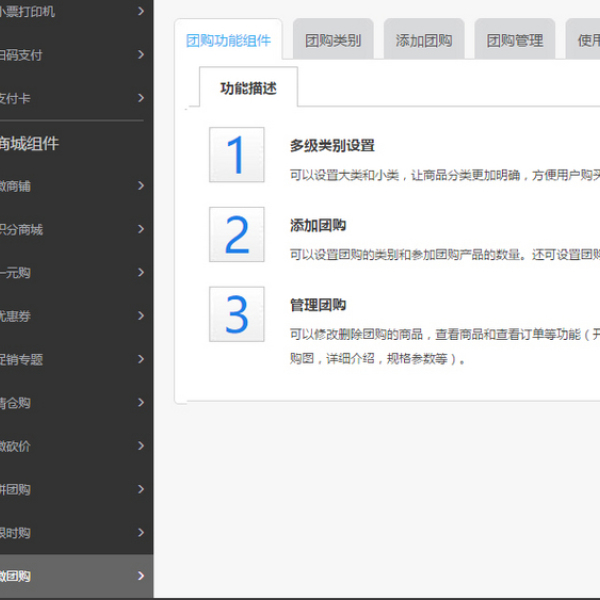Click the number 1 step icon
The width and height of the screenshot is (600, 600).
(236, 155)
